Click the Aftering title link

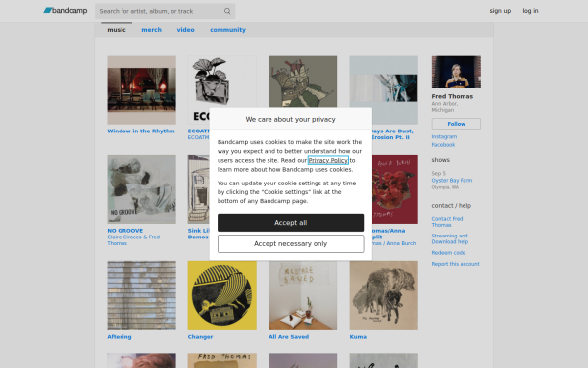(120, 337)
